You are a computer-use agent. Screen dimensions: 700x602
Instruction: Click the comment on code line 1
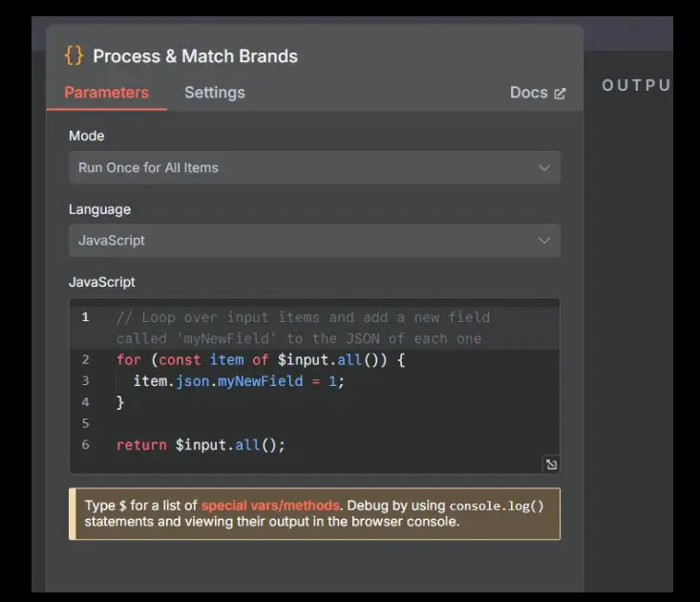[x=303, y=328]
